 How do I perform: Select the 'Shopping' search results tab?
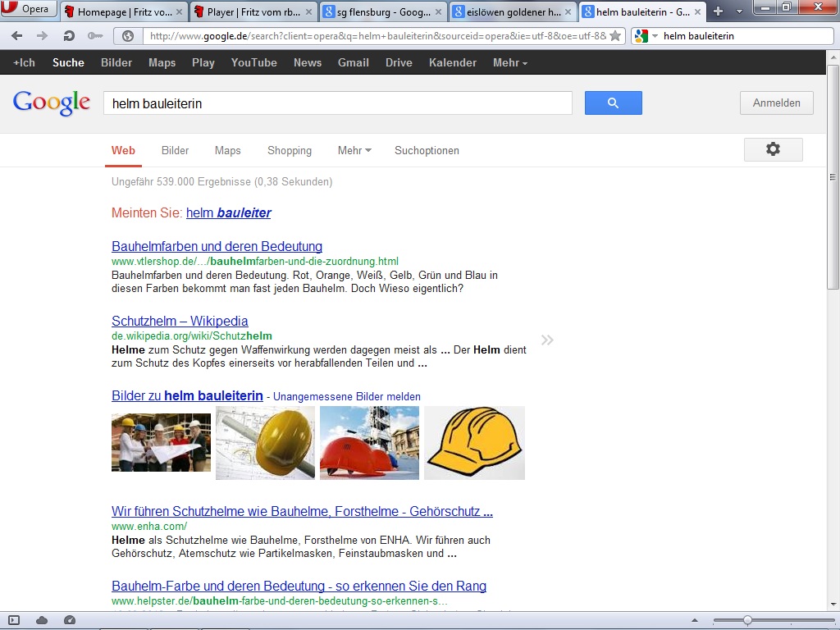coord(290,151)
